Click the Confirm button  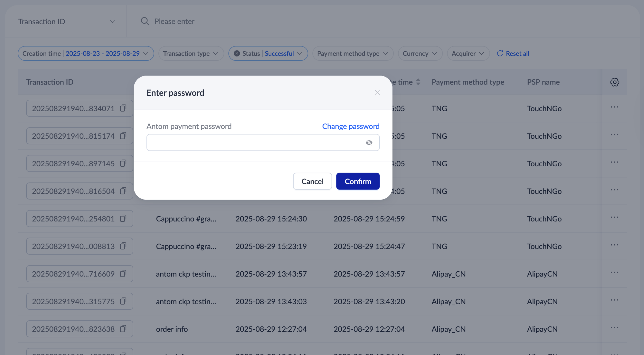[358, 181]
